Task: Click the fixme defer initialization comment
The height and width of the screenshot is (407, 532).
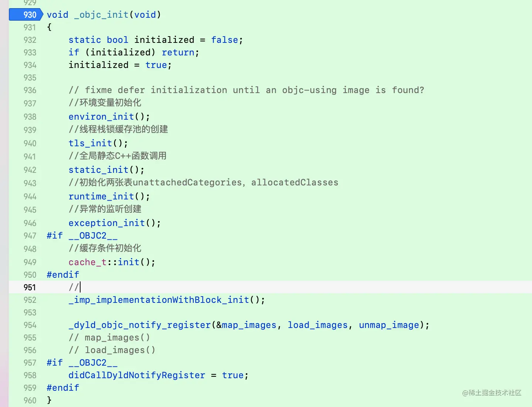Action: coord(246,90)
